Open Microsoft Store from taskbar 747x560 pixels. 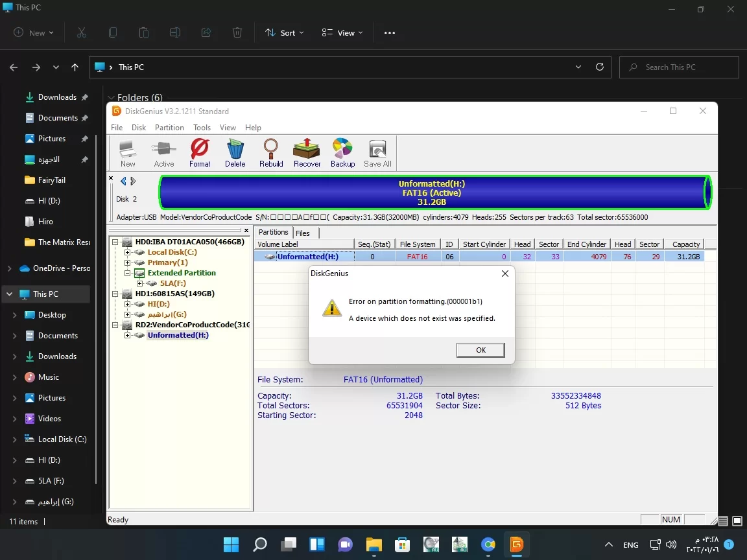coord(403,544)
